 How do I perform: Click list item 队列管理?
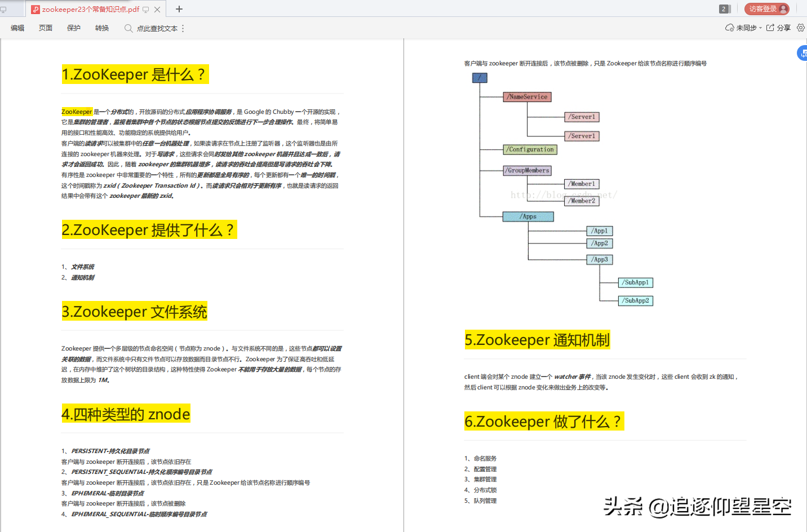[x=485, y=501]
